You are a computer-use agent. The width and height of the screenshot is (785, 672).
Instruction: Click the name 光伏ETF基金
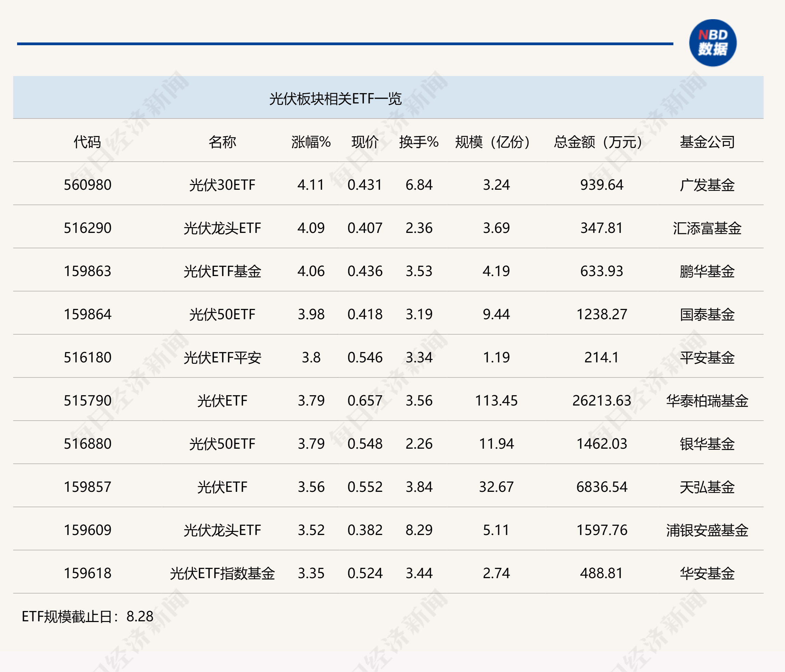(x=222, y=271)
